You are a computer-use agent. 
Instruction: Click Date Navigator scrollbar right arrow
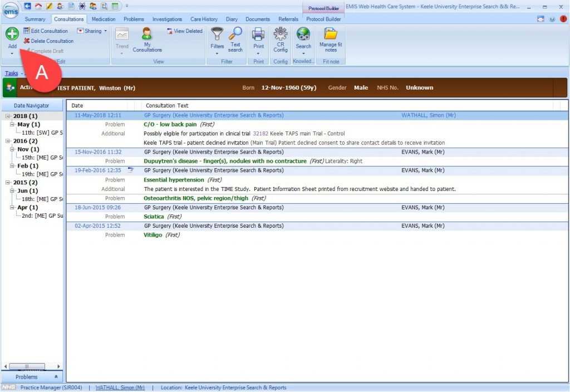click(x=58, y=366)
